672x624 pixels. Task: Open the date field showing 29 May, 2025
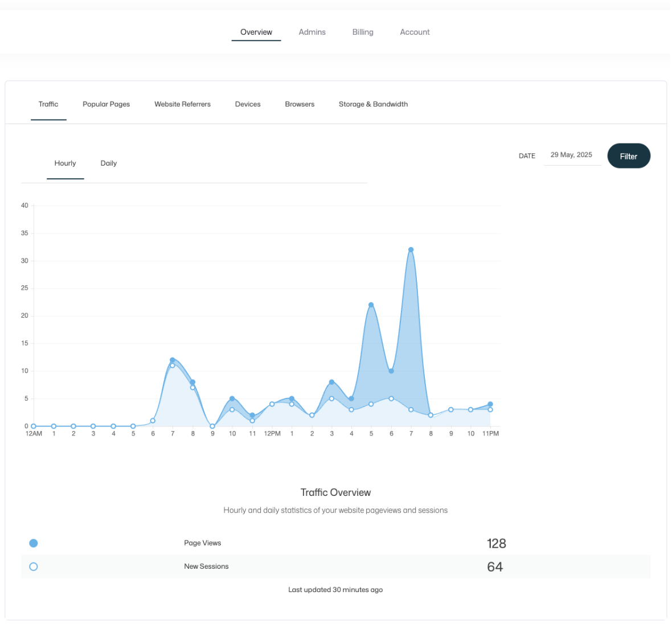573,155
